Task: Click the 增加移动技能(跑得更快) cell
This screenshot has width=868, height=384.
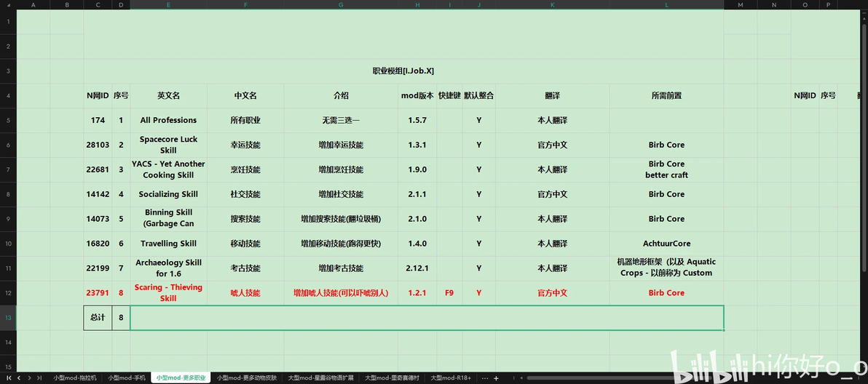Action: (341, 244)
